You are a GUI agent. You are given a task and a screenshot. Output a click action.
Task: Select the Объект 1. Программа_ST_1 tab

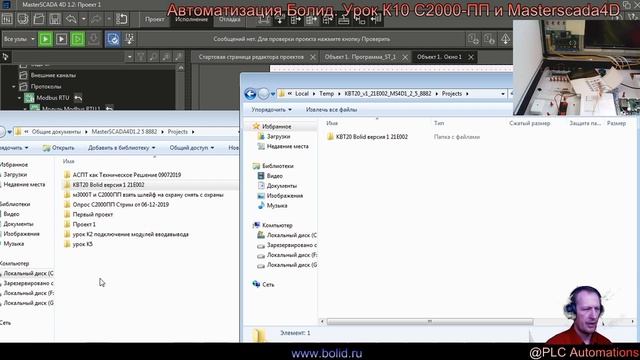click(x=360, y=57)
